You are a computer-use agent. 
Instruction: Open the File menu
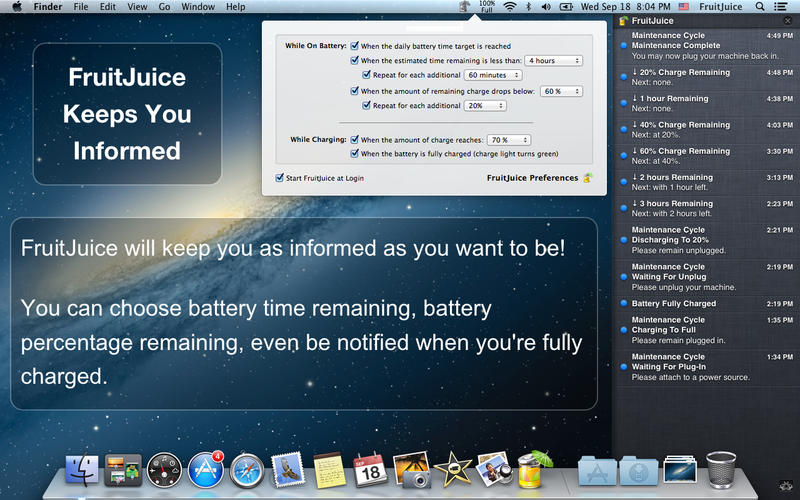point(81,7)
